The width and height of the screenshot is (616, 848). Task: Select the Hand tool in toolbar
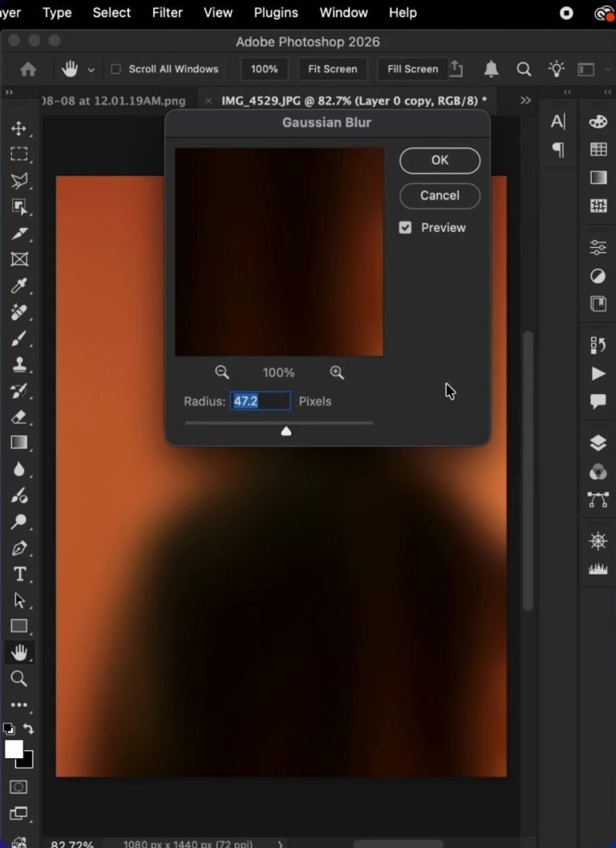click(19, 653)
